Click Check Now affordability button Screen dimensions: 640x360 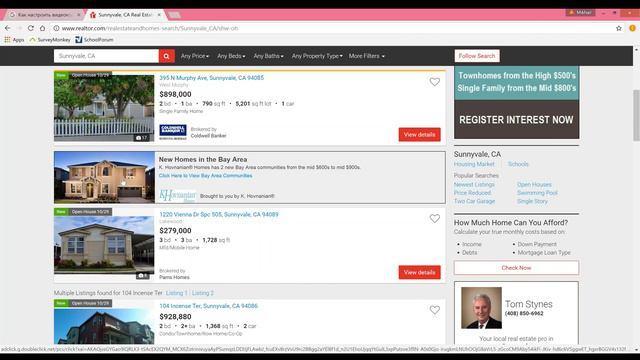click(516, 268)
